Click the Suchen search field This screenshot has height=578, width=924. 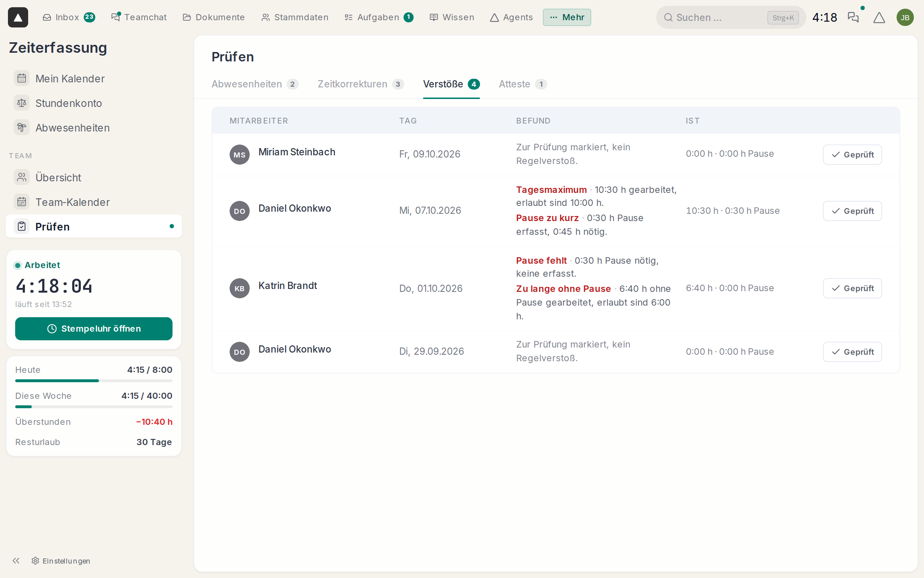coord(731,17)
